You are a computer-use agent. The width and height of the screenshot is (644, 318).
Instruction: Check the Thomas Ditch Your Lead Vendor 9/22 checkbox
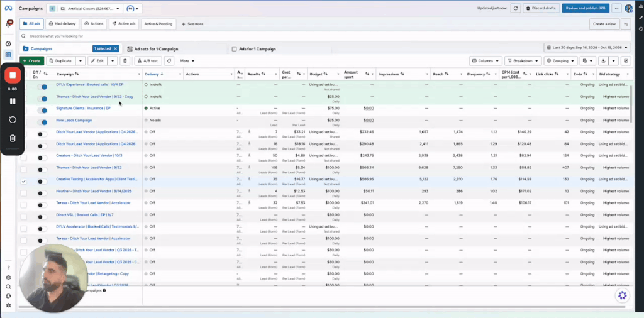24,170
